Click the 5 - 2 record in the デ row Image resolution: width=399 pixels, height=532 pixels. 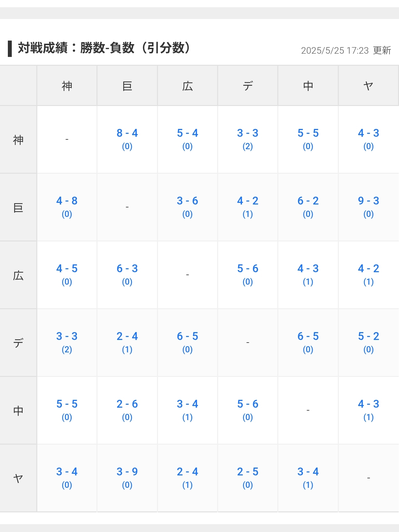pyautogui.click(x=368, y=336)
